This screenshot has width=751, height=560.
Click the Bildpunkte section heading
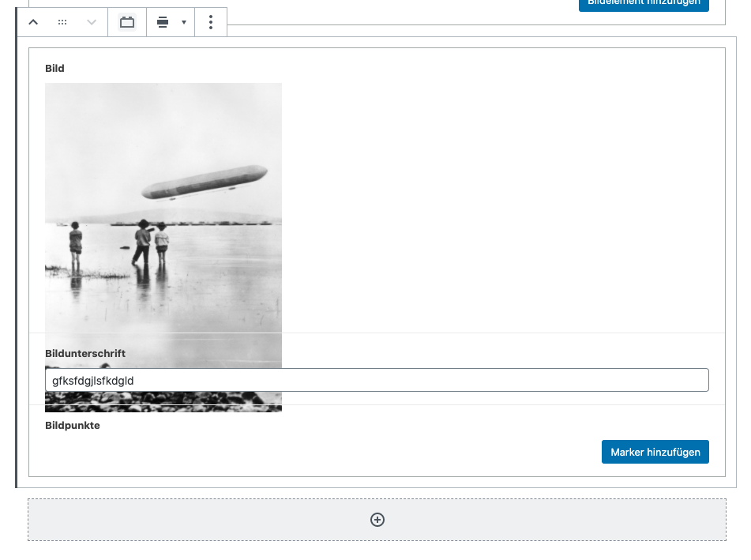[72, 425]
